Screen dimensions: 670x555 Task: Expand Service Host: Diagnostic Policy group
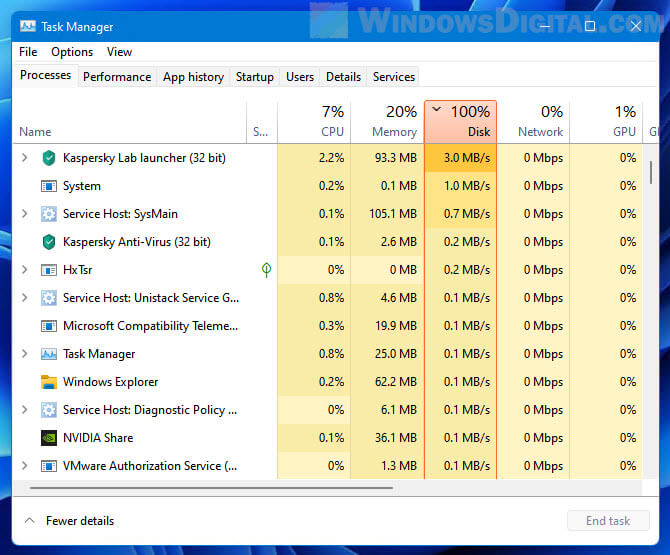[25, 410]
